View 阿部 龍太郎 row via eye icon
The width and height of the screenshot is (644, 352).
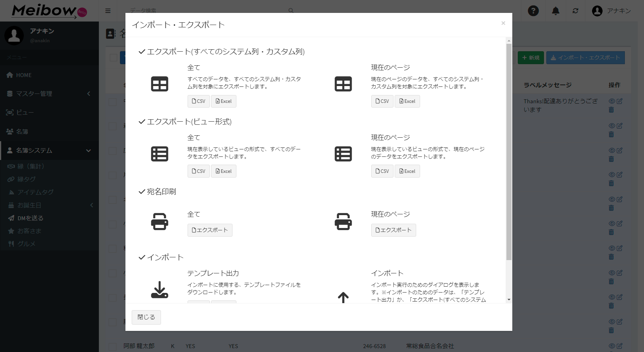point(612,346)
